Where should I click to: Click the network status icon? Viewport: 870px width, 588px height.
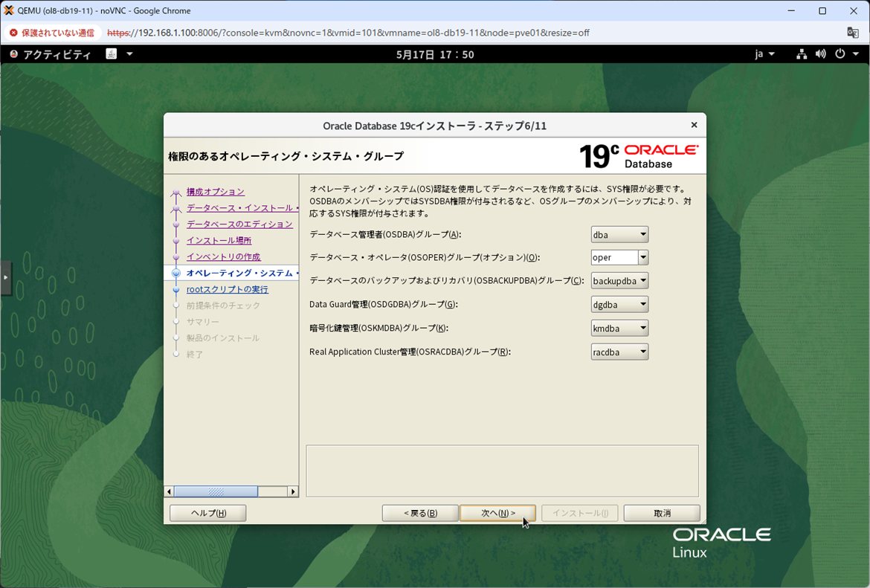point(801,54)
